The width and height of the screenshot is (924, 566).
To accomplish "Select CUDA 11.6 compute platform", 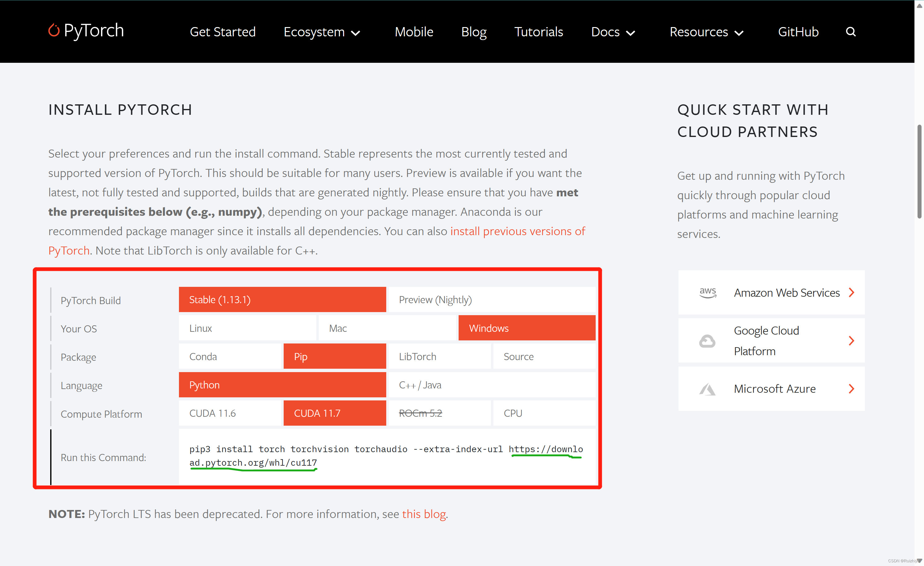I will pos(230,413).
